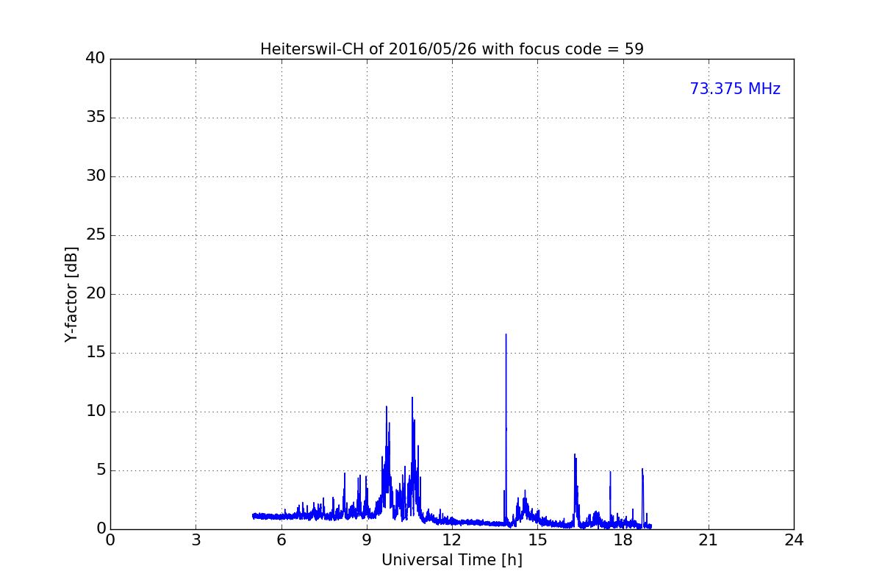The width and height of the screenshot is (882, 588).
Task: Click the x-axis tick label "9"
Action: click(367, 540)
